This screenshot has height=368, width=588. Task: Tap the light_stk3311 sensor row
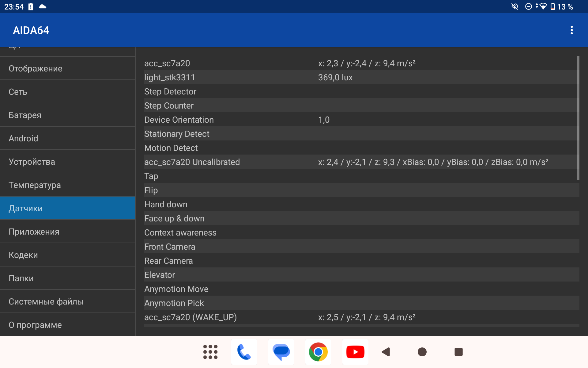coord(361,77)
